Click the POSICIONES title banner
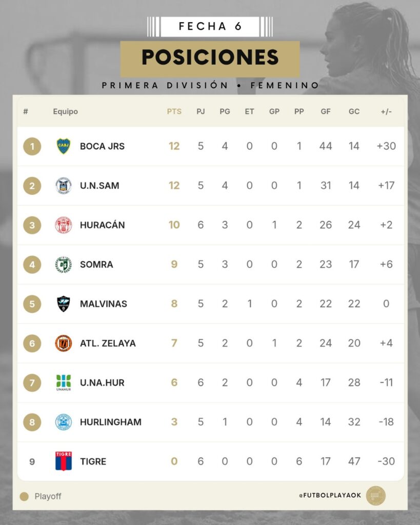 point(210,58)
